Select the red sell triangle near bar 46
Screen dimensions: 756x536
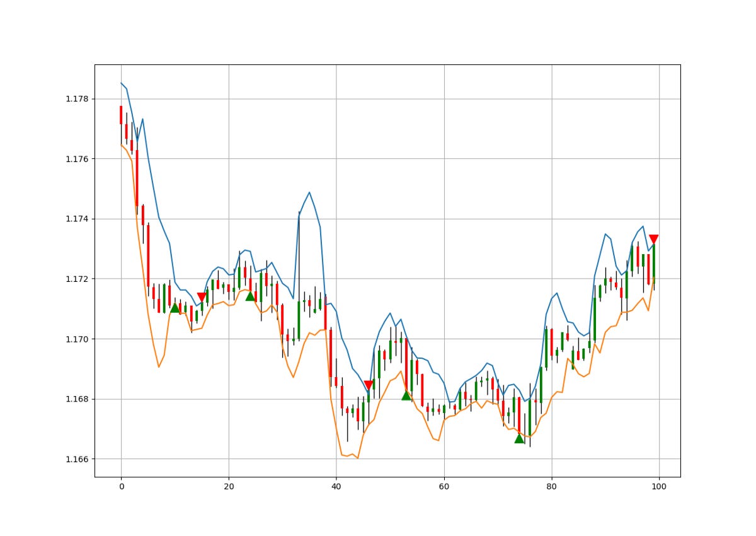click(369, 385)
